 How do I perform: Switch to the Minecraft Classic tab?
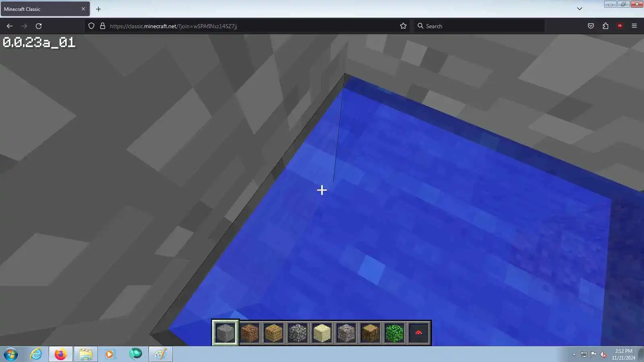45,9
